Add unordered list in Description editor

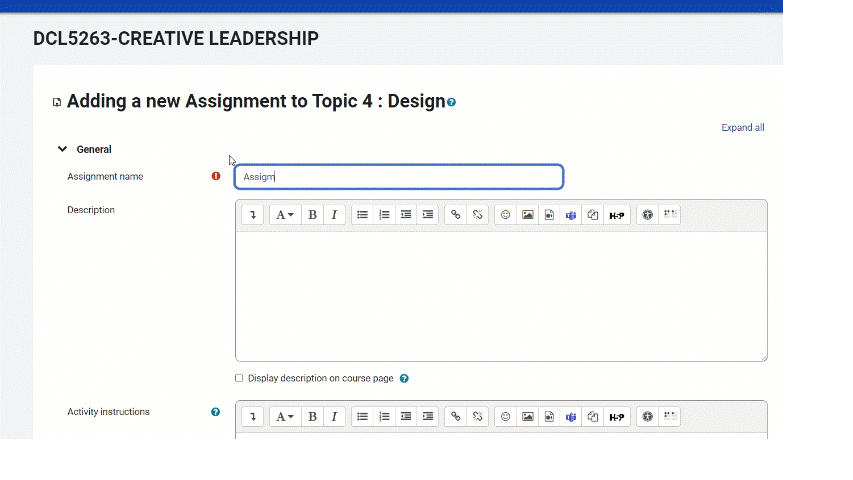363,215
